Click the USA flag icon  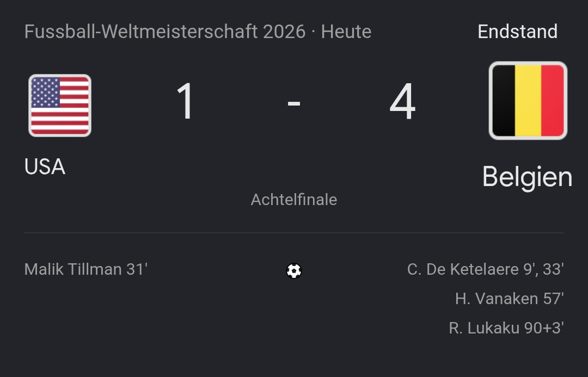tap(60, 106)
